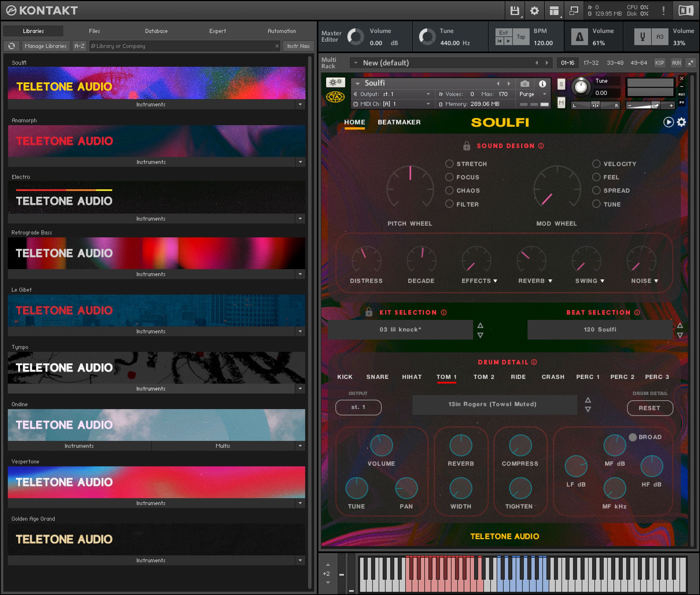Open Kontakt options gear icon
The height and width of the screenshot is (595, 700).
pos(534,11)
